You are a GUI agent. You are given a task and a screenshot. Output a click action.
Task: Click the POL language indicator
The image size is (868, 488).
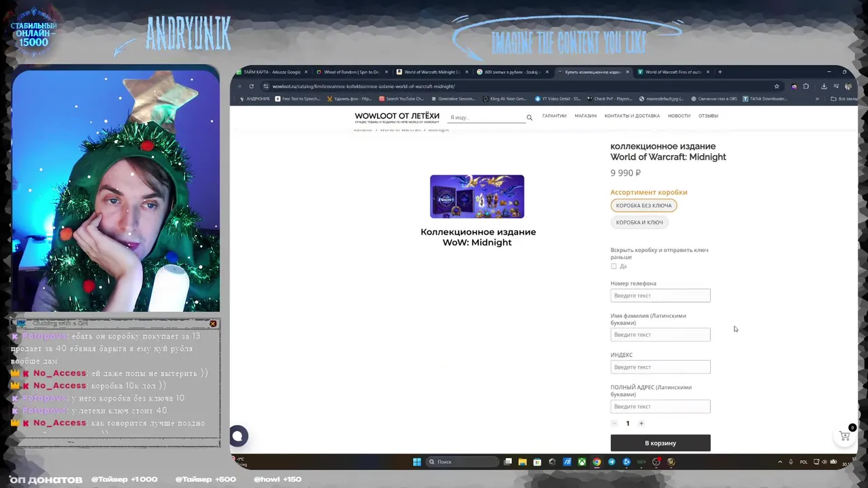pos(804,462)
